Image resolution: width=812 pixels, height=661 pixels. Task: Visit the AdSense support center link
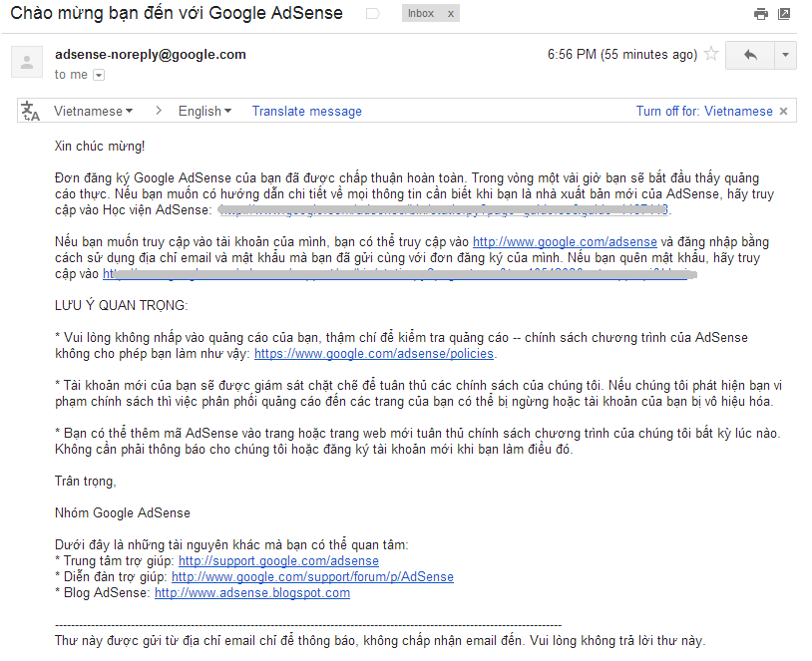278,560
